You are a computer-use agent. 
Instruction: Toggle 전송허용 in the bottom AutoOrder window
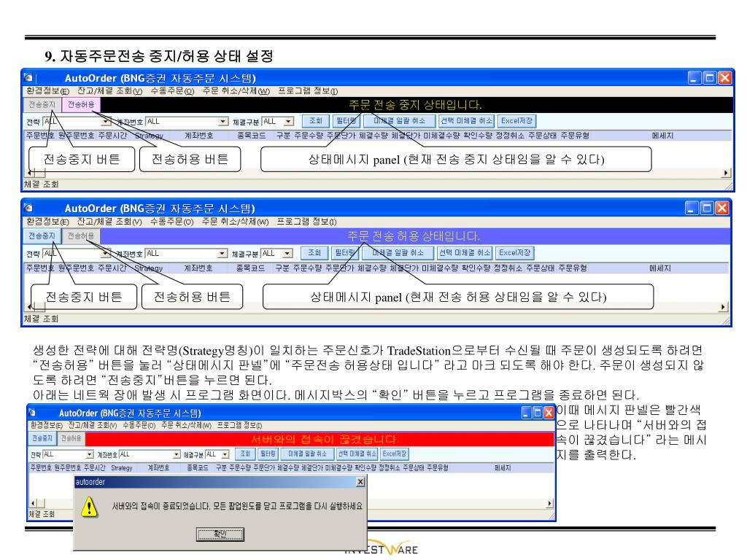71,438
